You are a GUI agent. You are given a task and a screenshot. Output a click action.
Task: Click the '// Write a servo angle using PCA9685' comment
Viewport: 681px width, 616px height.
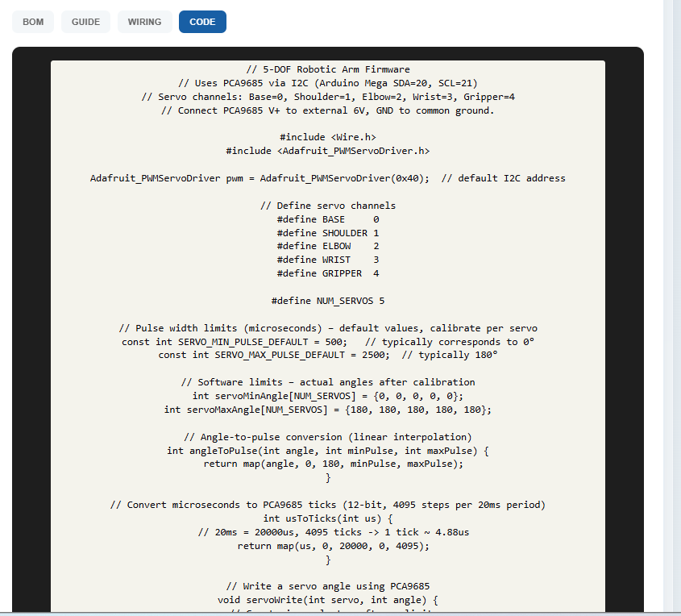pyautogui.click(x=328, y=586)
